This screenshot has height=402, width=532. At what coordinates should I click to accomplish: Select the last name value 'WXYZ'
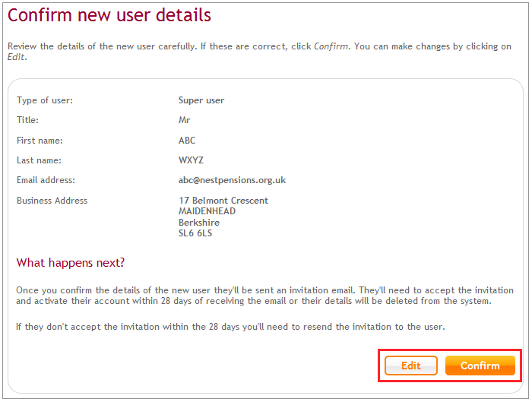coord(191,160)
